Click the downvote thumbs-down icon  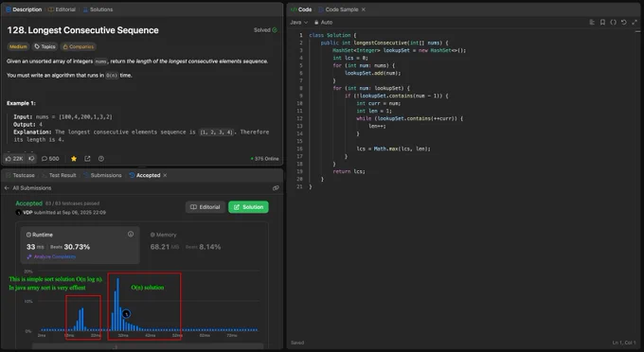click(x=31, y=158)
